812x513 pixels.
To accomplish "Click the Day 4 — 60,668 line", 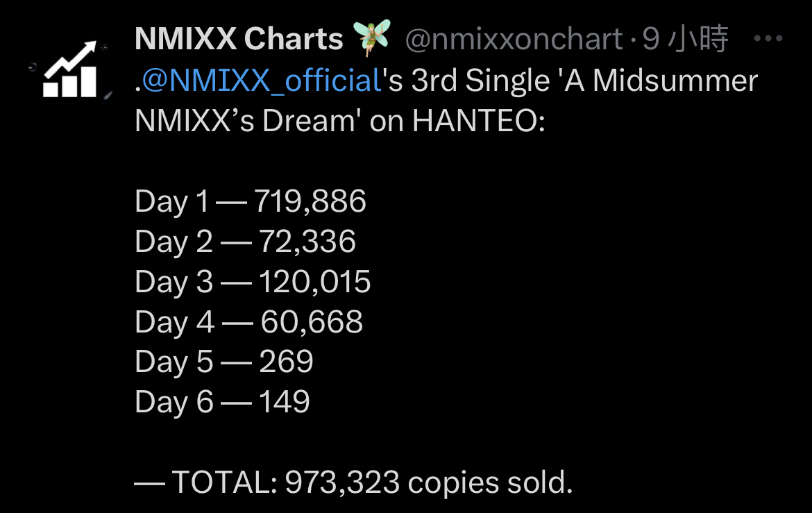I will coord(248,322).
